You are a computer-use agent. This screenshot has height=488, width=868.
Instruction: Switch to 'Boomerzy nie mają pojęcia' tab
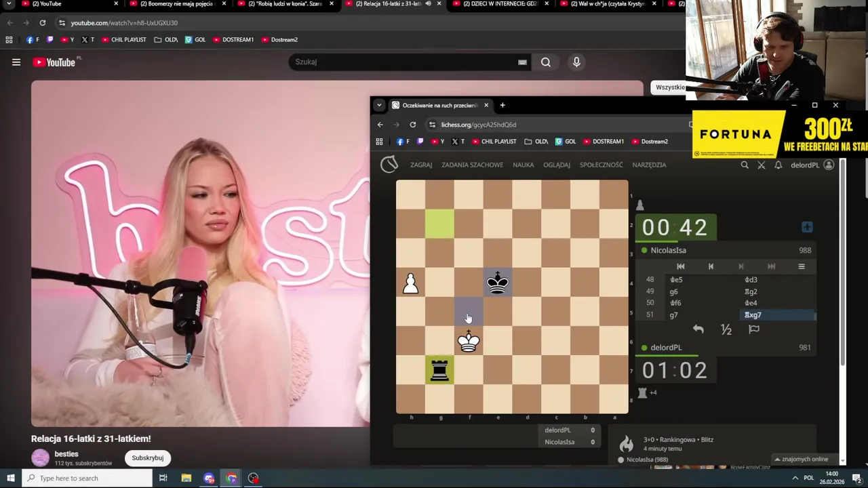tap(176, 3)
